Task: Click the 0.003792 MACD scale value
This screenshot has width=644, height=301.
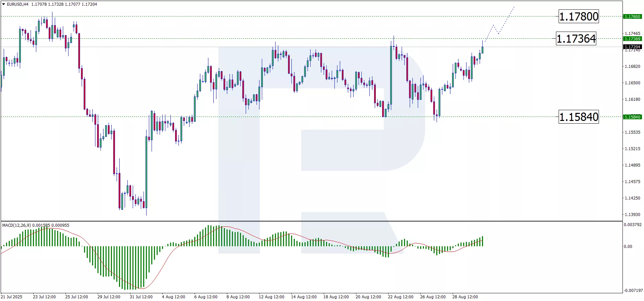Action: coord(633,225)
